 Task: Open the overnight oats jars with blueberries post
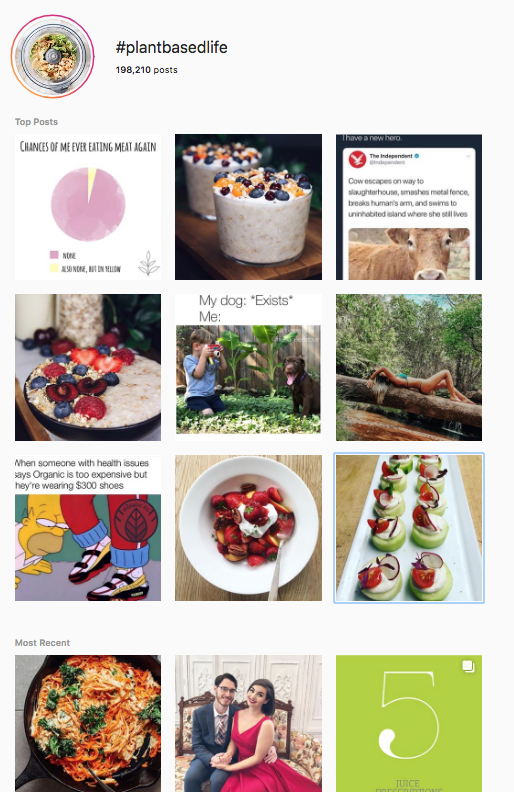(x=248, y=207)
